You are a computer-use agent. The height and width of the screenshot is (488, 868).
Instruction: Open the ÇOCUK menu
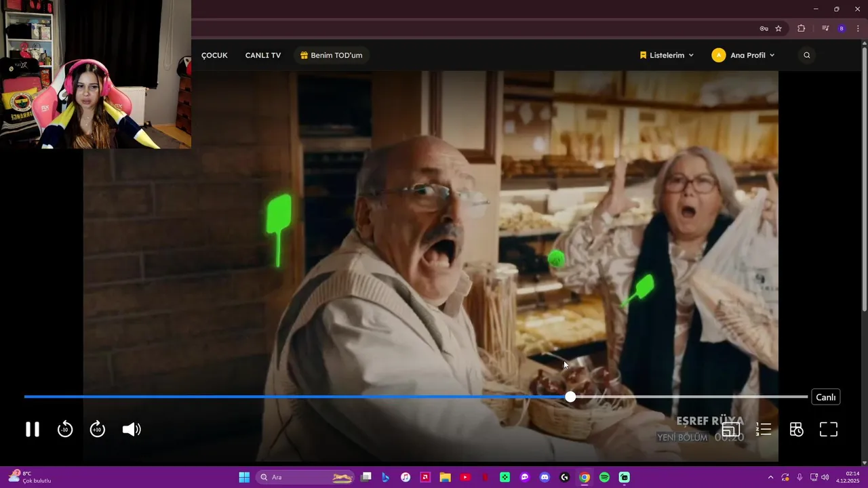(x=214, y=55)
